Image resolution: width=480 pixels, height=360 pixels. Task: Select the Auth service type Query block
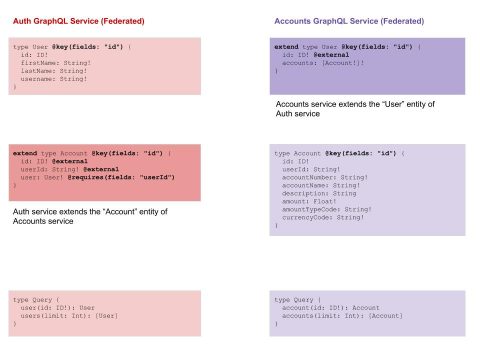click(x=105, y=313)
